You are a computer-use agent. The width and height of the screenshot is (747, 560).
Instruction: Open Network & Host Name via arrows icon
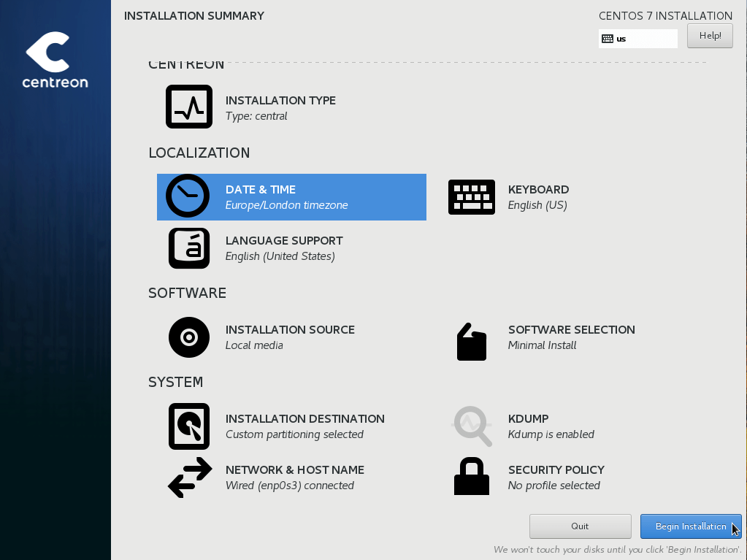tap(188, 477)
